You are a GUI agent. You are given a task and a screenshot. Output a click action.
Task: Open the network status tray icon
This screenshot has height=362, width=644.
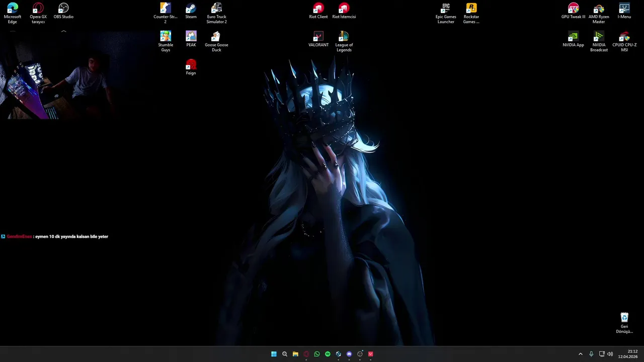(602, 354)
